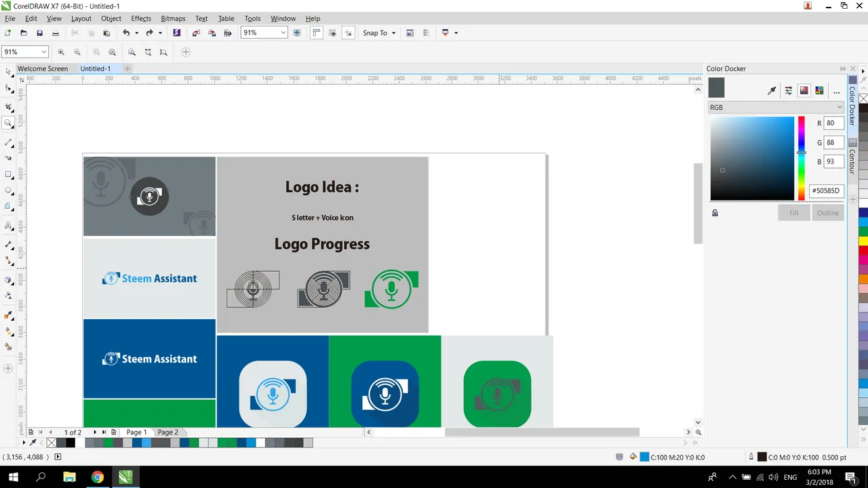
Task: Select the Zoom tool in toolbox
Action: pos(8,123)
